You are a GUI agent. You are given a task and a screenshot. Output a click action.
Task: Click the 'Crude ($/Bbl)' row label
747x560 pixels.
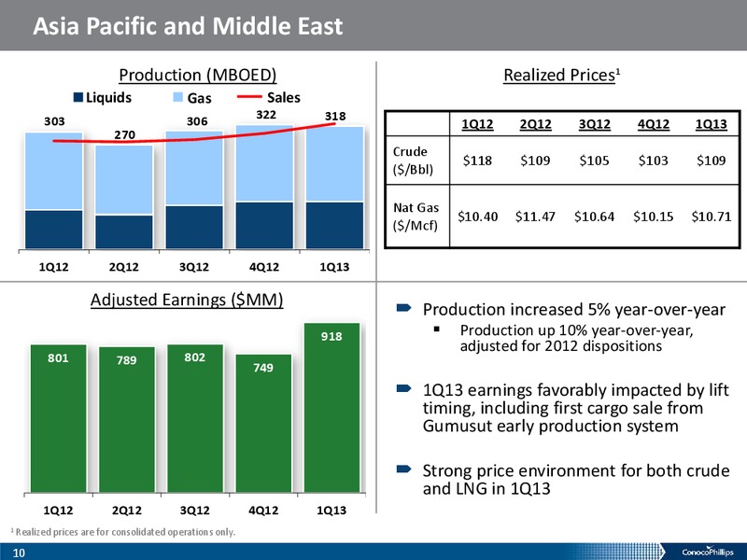tap(413, 161)
